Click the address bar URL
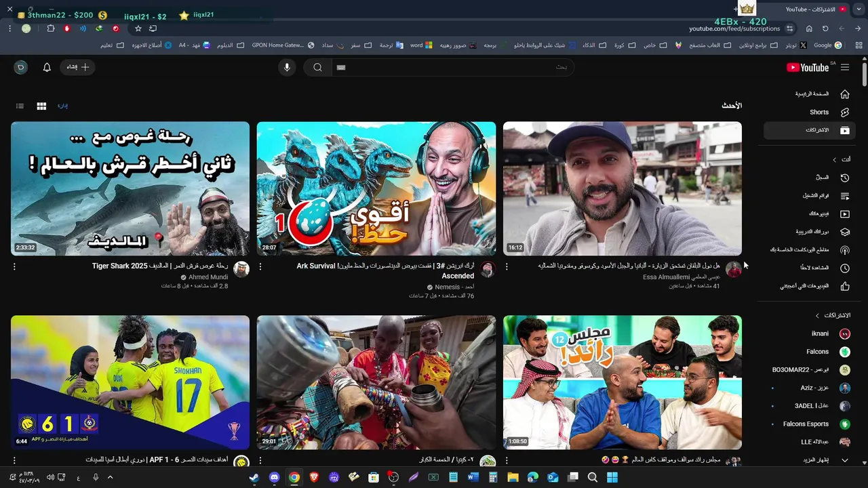This screenshot has height=488, width=868. tap(734, 28)
